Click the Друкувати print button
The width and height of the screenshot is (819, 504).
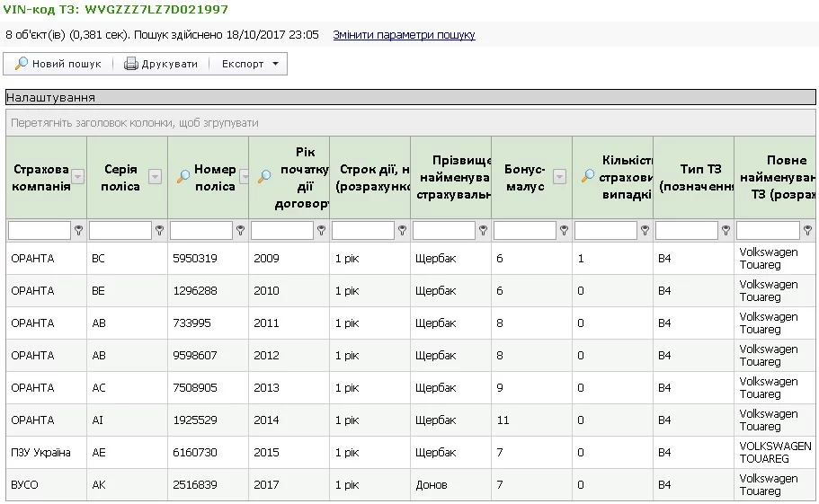point(160,64)
